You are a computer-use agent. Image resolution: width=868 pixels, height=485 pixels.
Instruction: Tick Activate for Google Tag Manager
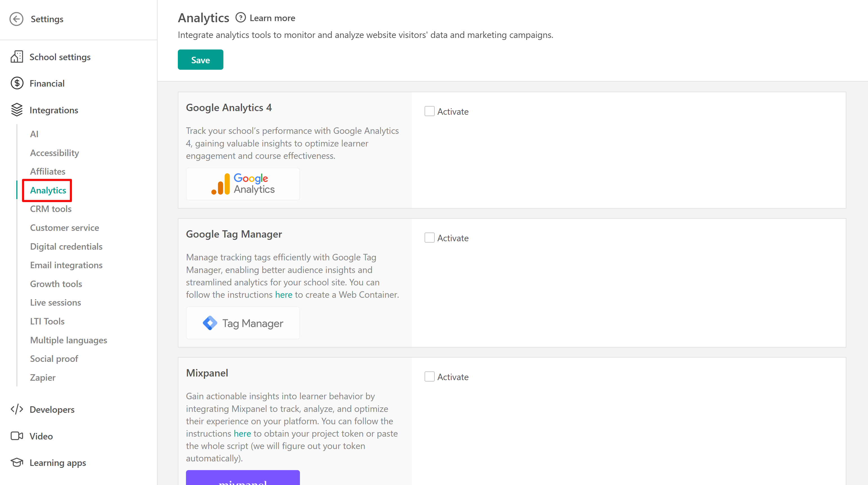point(429,238)
